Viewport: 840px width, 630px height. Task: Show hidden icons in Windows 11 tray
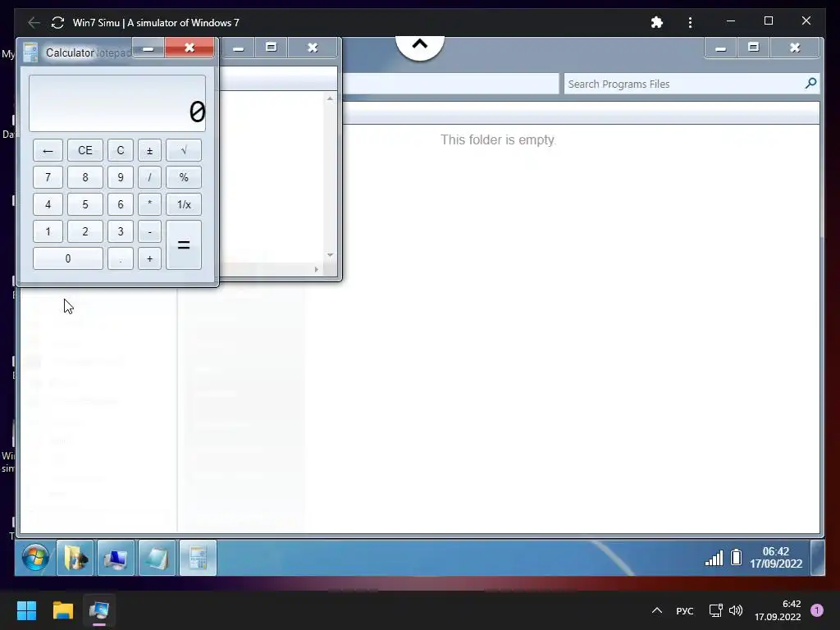pyautogui.click(x=657, y=610)
